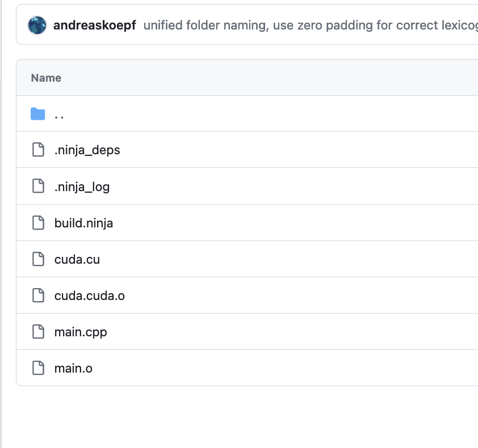Click the file icon beside cuda.cuda.o
Screen dimensions: 478x448
point(38,295)
